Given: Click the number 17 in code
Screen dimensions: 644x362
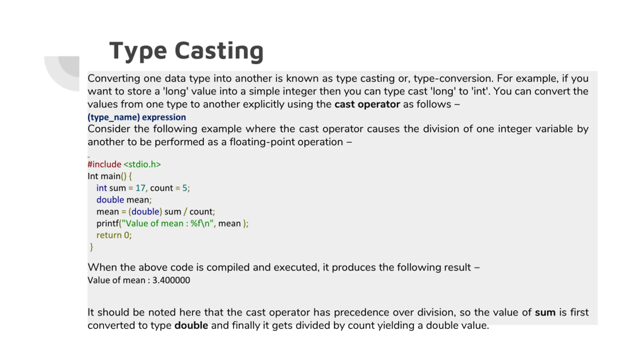Looking at the screenshot, I should tap(140, 188).
